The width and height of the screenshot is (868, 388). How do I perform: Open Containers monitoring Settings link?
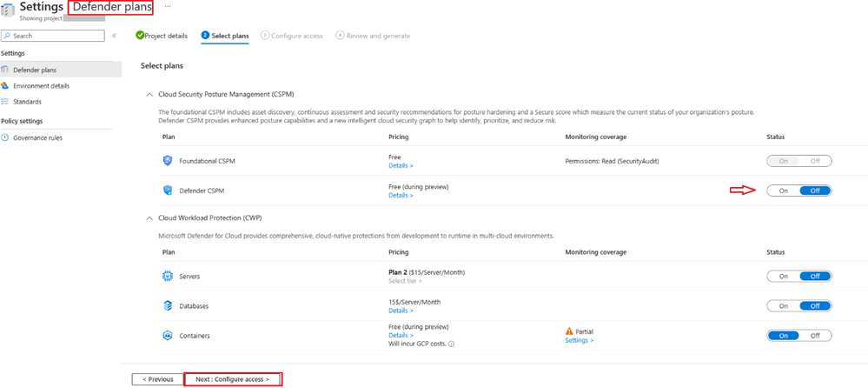[x=579, y=341]
